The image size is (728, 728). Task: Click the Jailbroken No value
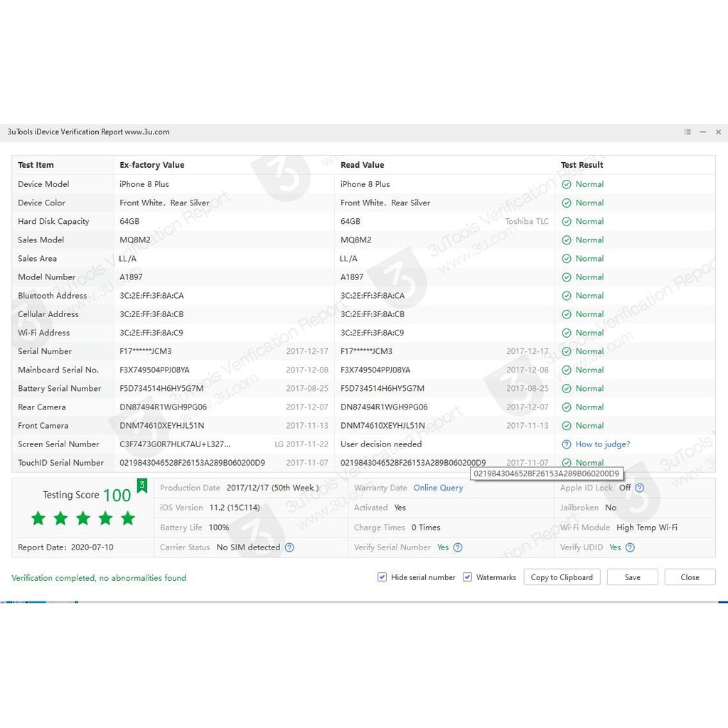[611, 508]
